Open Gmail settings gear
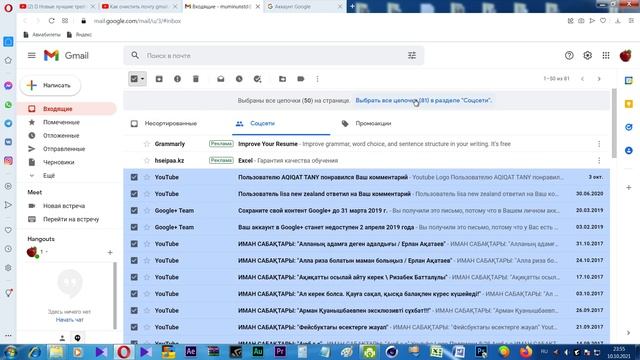Image resolution: width=640 pixels, height=360 pixels. tap(587, 56)
